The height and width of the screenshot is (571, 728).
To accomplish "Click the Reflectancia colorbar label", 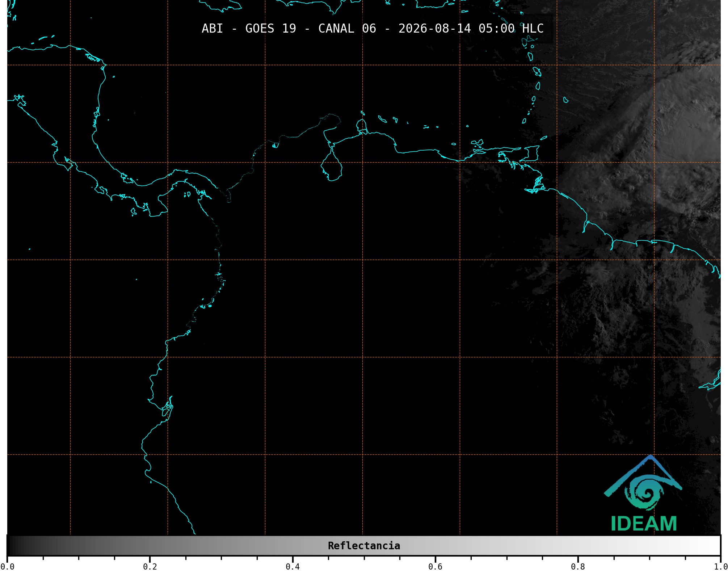I will click(x=364, y=546).
